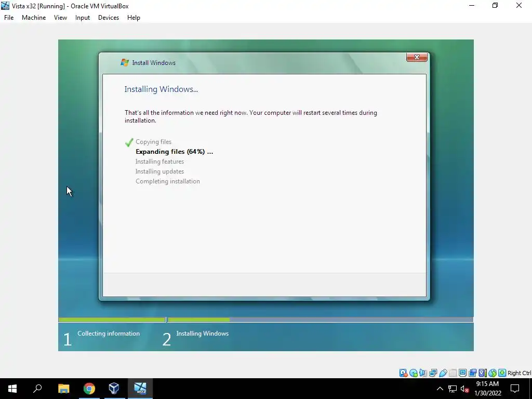Click the display settings indicator icon
This screenshot has height=399, width=532.
[462, 373]
